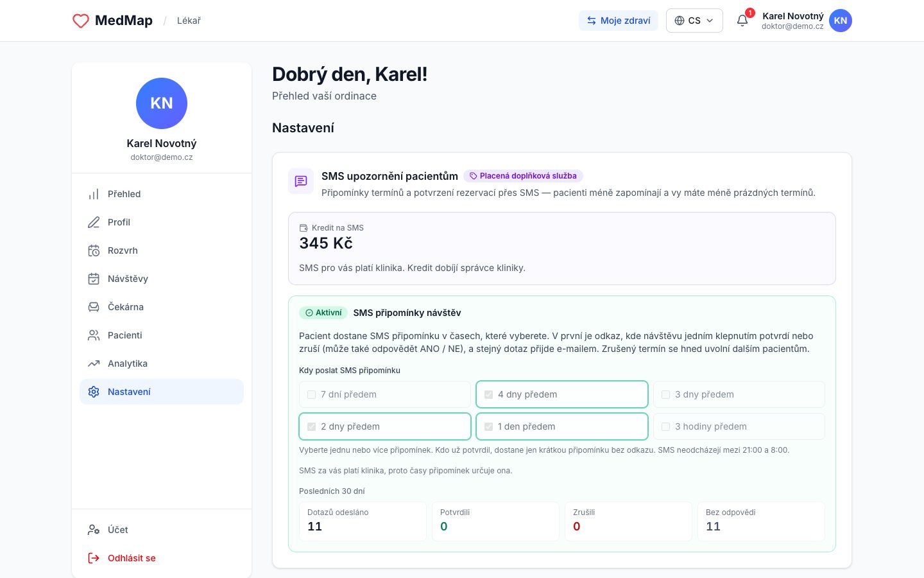Click the Lékař breadcrumb label
Image resolution: width=924 pixels, height=578 pixels.
(189, 21)
